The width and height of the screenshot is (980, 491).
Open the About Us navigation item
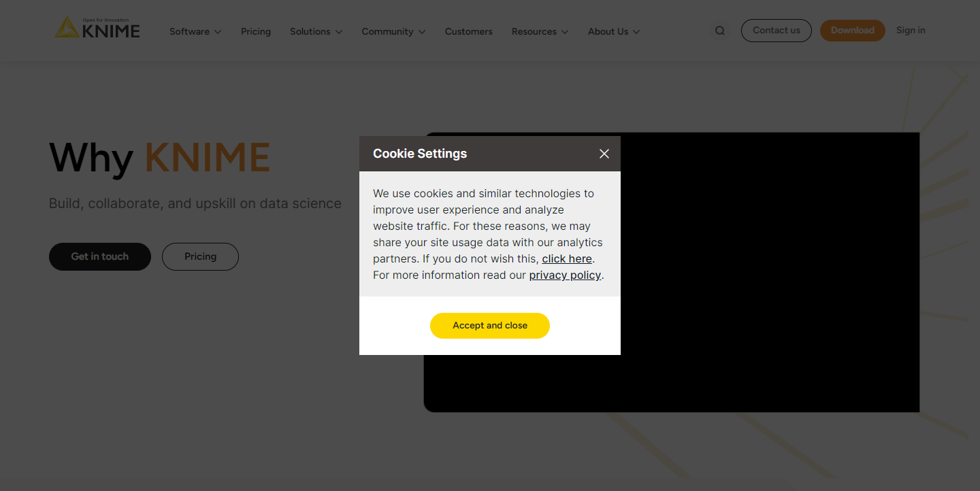608,31
